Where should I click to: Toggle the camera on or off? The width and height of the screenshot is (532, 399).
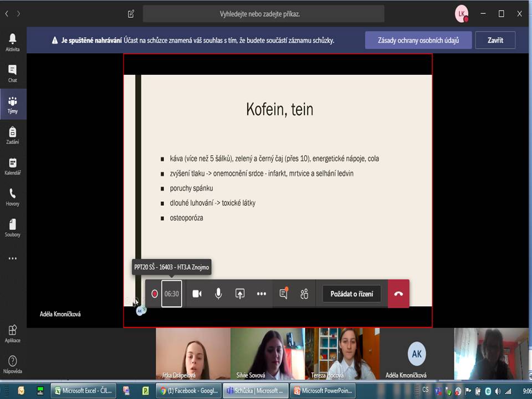[197, 294]
